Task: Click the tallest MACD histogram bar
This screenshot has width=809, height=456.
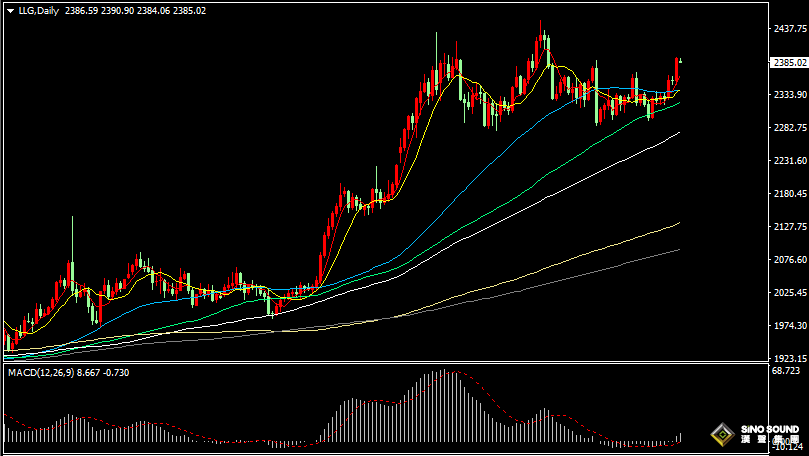Action: tap(440, 408)
